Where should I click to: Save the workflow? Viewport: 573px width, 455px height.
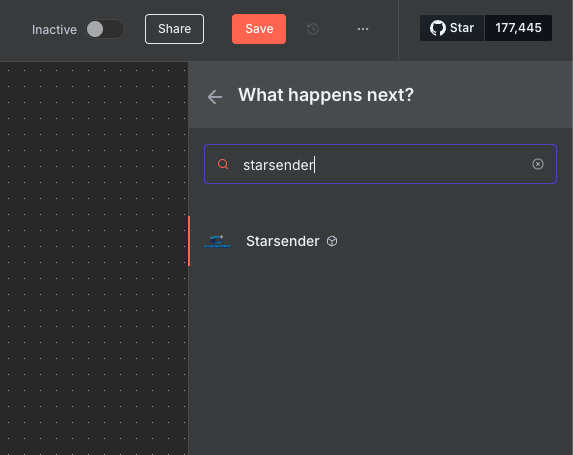259,29
